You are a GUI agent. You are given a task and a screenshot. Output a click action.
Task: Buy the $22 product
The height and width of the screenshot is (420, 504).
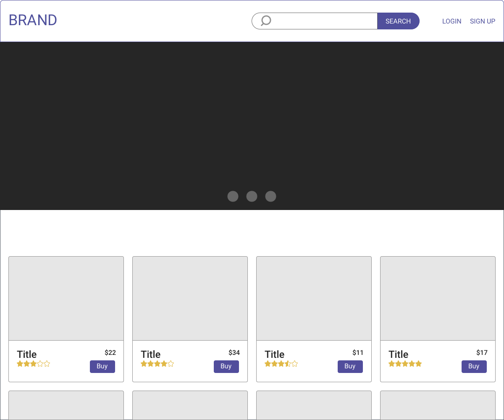tap(102, 366)
